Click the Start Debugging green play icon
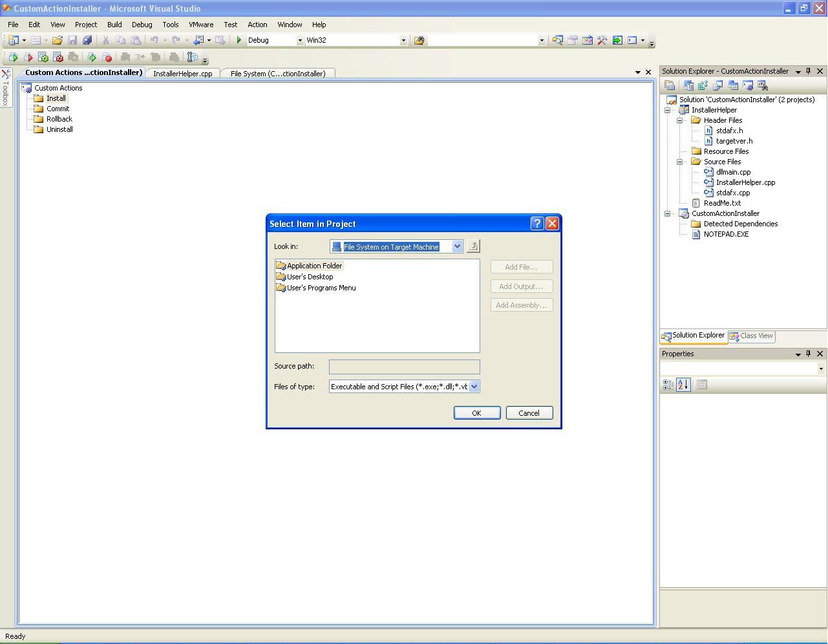Image resolution: width=828 pixels, height=644 pixels. point(239,40)
